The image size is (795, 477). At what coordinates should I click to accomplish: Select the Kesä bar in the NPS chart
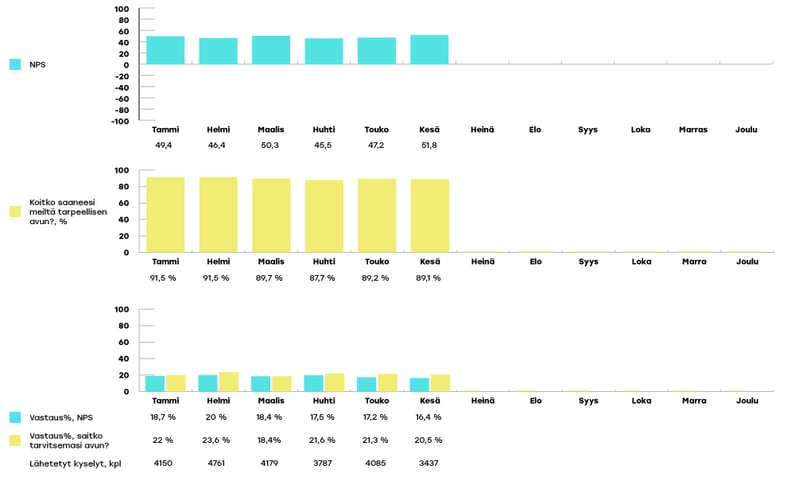tap(429, 50)
